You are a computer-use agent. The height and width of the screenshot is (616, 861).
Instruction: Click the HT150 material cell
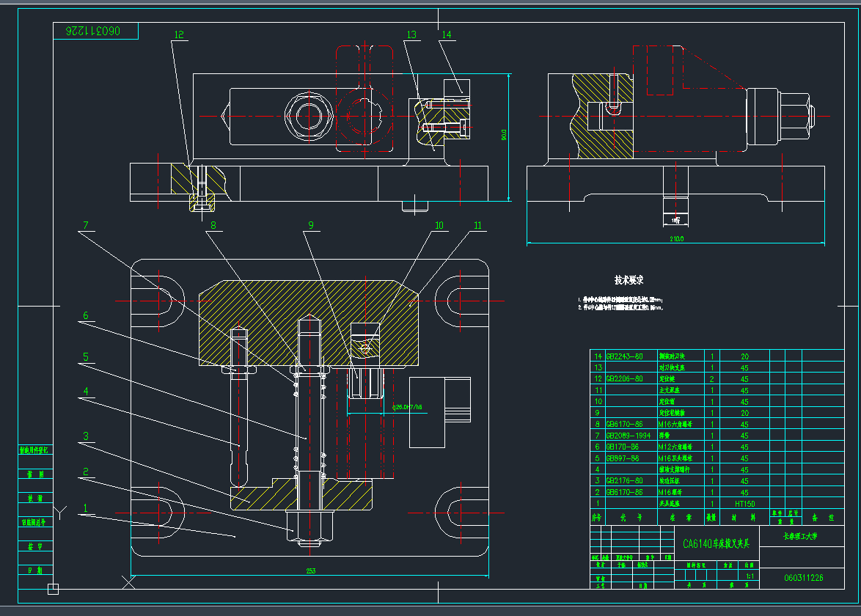(744, 504)
